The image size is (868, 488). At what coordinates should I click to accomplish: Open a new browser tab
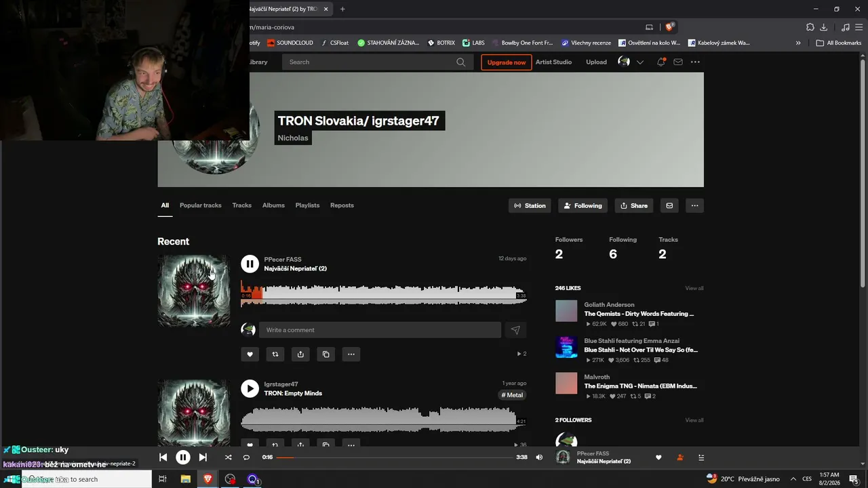pos(342,9)
